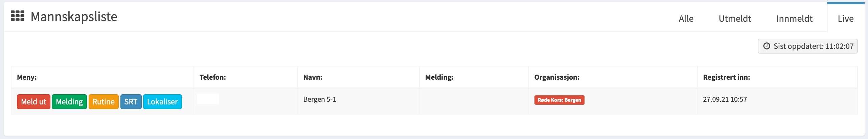
Task: Click the Navn column header
Action: point(313,77)
